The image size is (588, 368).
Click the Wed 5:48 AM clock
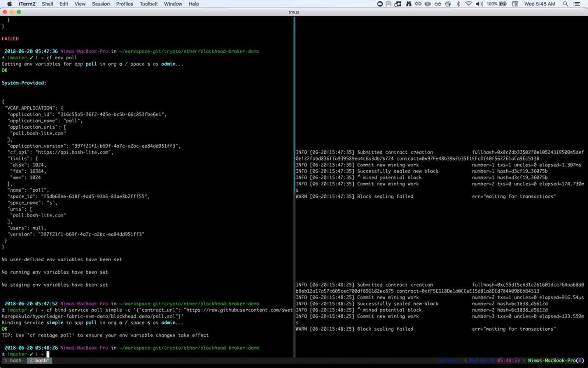[x=539, y=4]
